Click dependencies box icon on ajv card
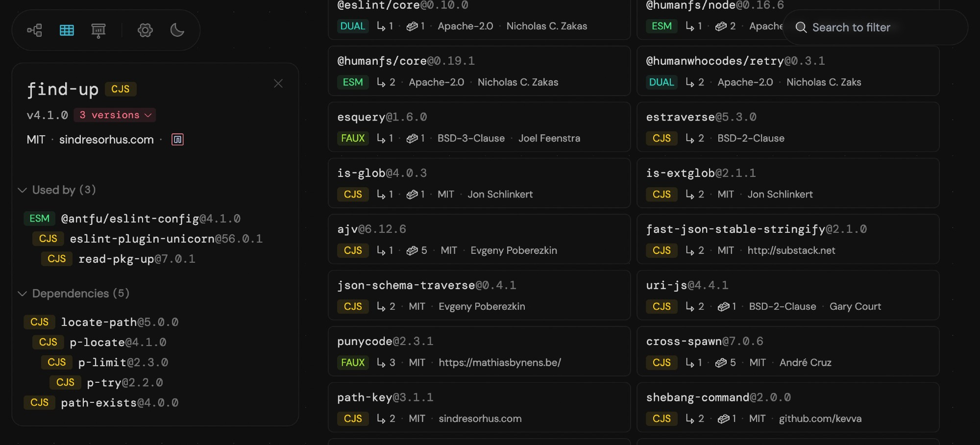The height and width of the screenshot is (445, 980). (412, 251)
